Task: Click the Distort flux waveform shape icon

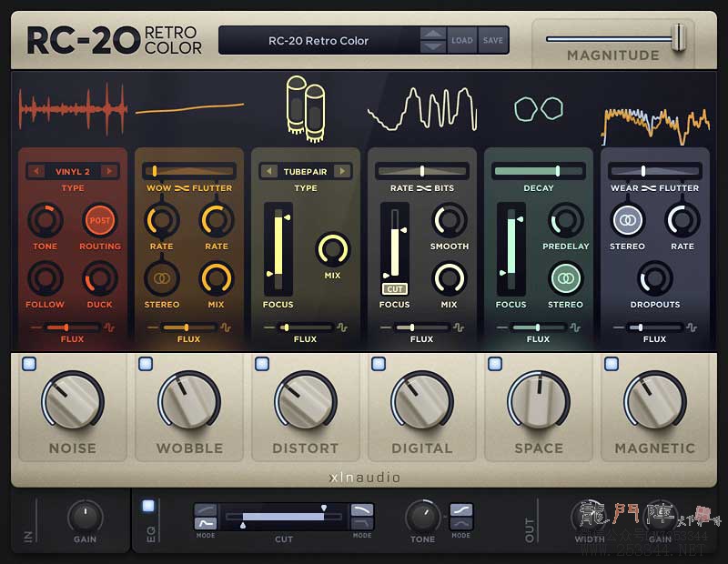Action: [342, 327]
